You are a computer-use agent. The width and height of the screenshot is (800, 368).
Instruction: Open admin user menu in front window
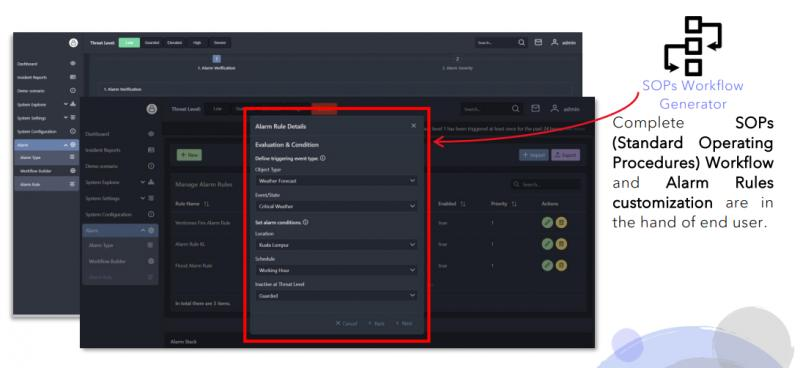tap(565, 109)
